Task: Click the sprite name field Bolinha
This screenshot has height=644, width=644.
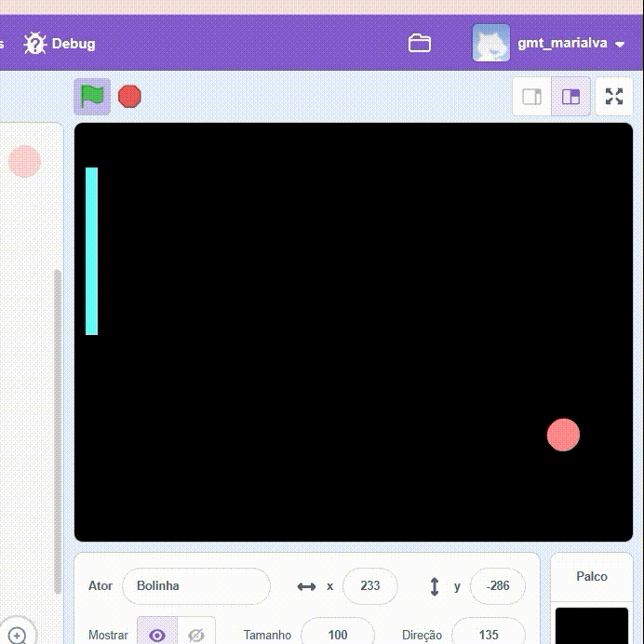Action: click(196, 586)
